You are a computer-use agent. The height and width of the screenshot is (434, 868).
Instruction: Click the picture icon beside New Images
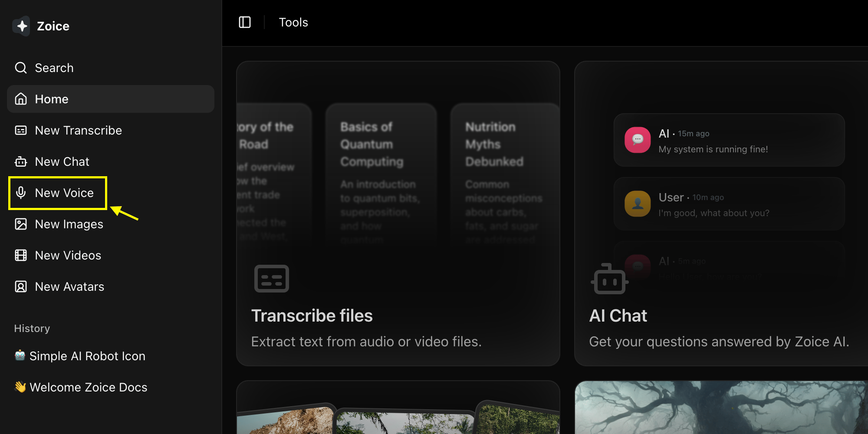21,224
